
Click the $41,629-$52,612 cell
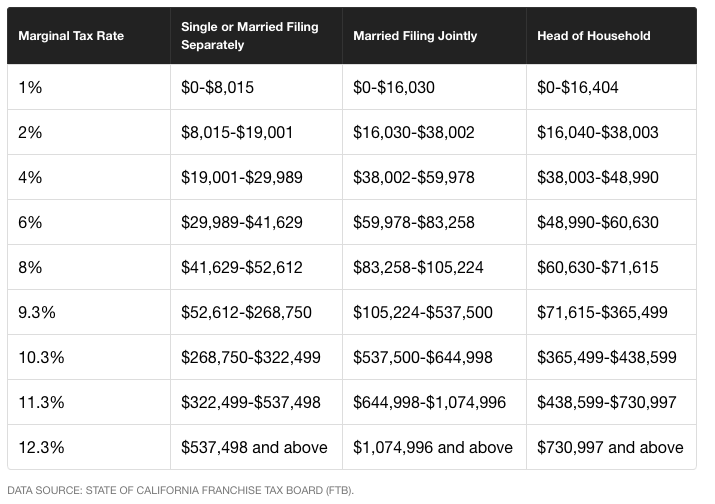tap(241, 267)
